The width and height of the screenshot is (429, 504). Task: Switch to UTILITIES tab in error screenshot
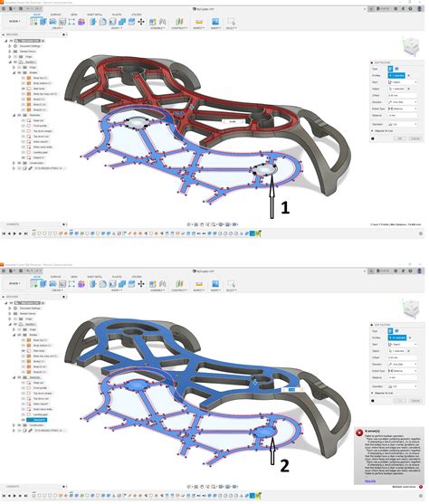click(137, 277)
